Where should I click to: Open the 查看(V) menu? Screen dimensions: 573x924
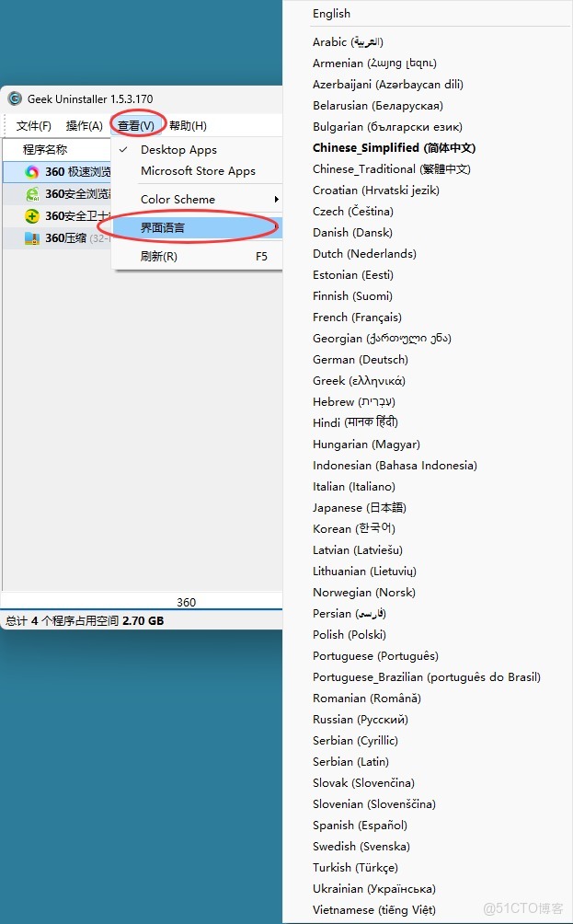pos(136,125)
